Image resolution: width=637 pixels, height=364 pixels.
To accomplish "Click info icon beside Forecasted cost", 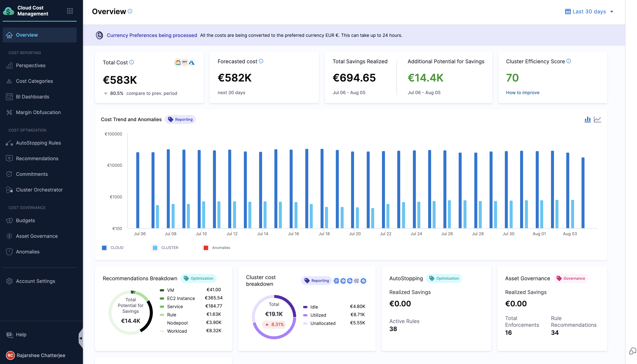I will 261,61.
